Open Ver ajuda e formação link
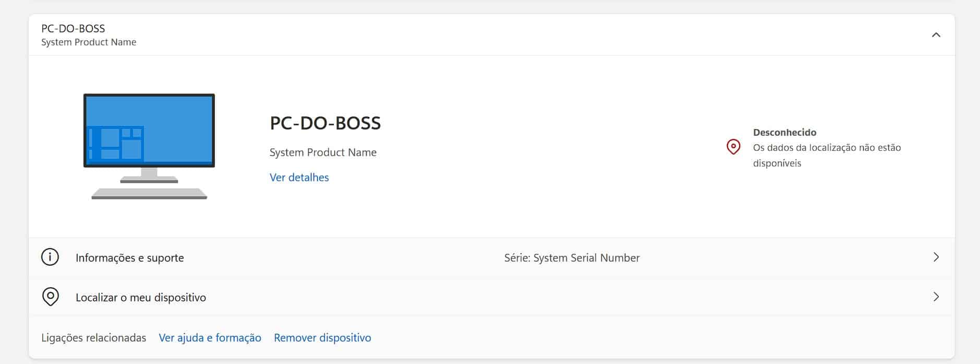The width and height of the screenshot is (980, 364). pos(210,338)
